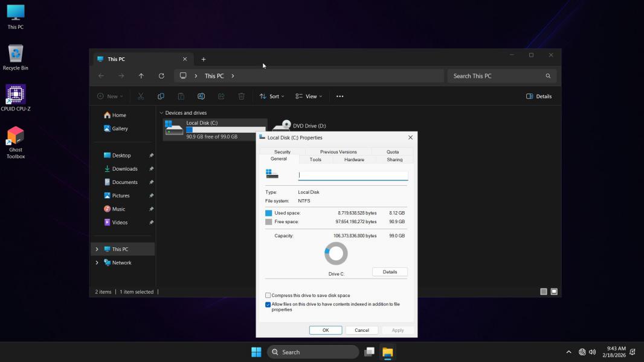The width and height of the screenshot is (644, 362).
Task: Open the See more (three dots) menu
Action: pyautogui.click(x=340, y=97)
